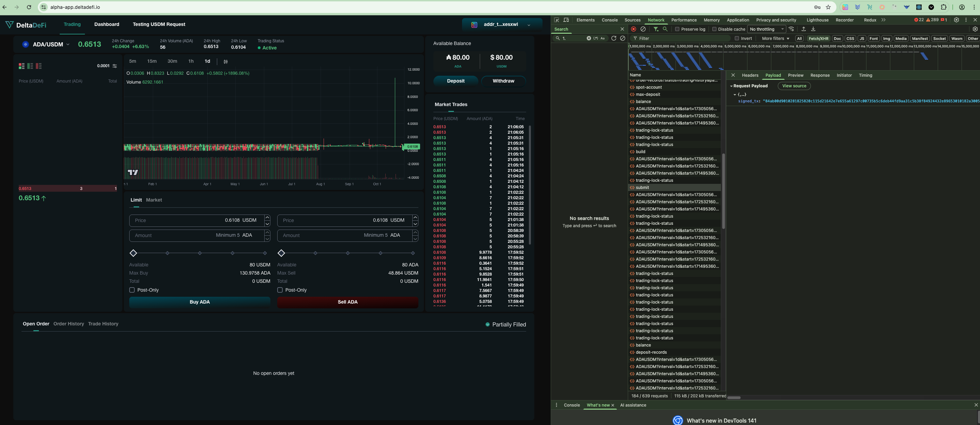This screenshot has height=425, width=980.
Task: Check Post-Only under Buy ADA
Action: point(132,290)
